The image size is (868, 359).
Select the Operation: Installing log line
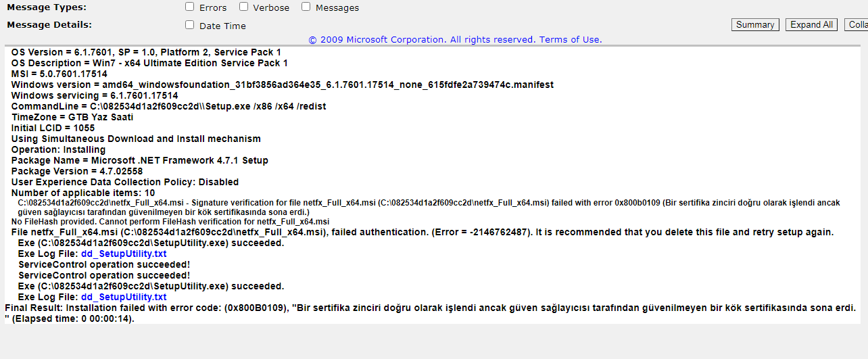(x=58, y=149)
